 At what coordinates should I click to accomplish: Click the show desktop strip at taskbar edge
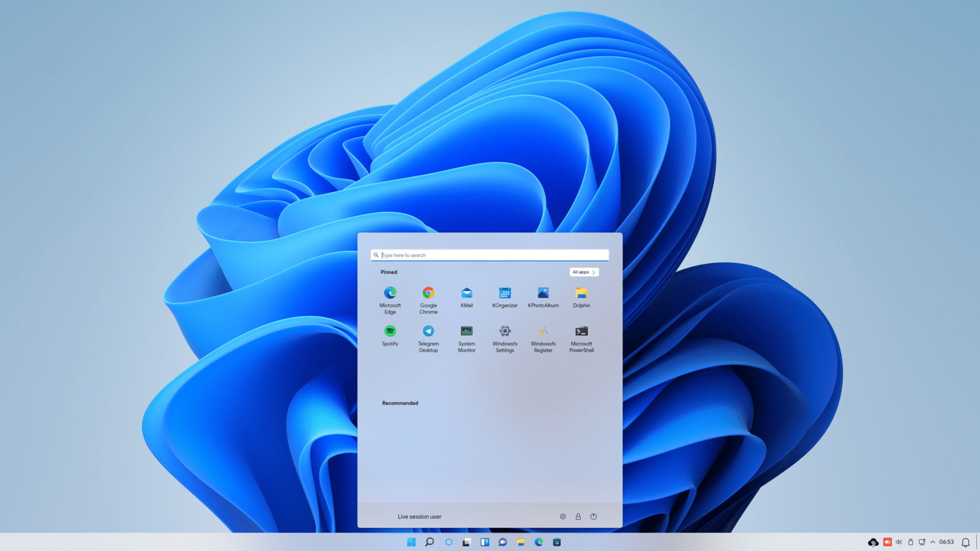(978, 542)
